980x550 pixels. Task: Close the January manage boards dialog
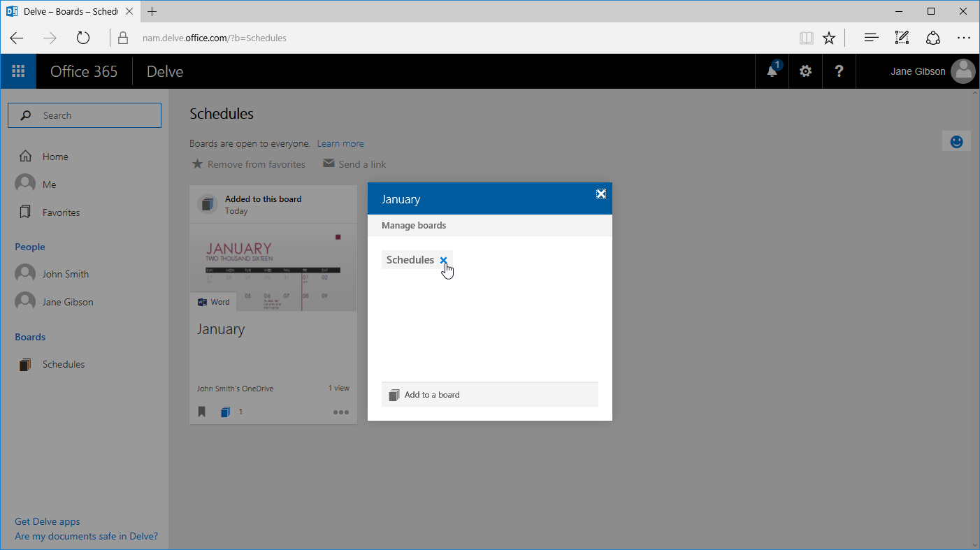pos(601,194)
